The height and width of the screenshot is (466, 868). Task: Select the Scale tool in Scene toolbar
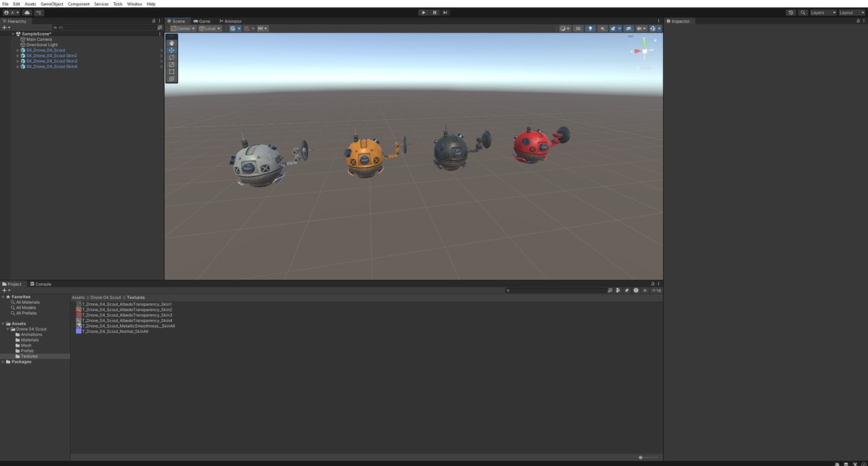(171, 64)
